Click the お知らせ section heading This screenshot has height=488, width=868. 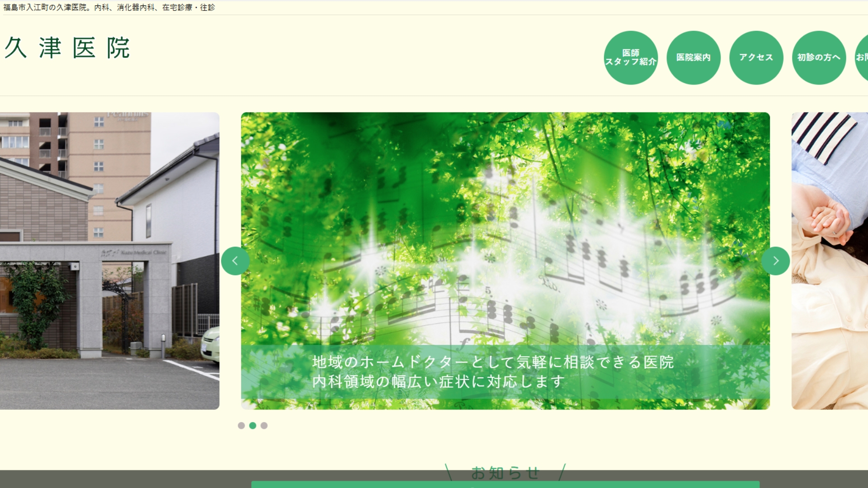pyautogui.click(x=505, y=473)
